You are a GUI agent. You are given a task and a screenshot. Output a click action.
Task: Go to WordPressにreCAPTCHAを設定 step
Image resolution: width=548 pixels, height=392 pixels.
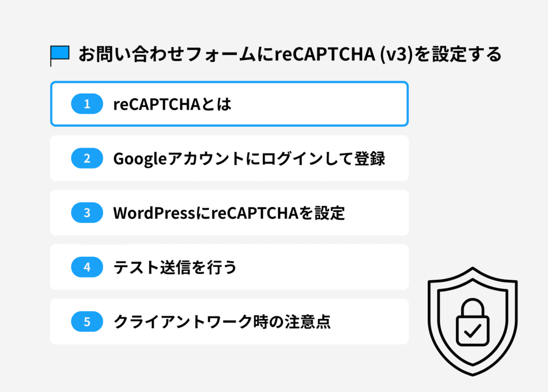click(229, 213)
